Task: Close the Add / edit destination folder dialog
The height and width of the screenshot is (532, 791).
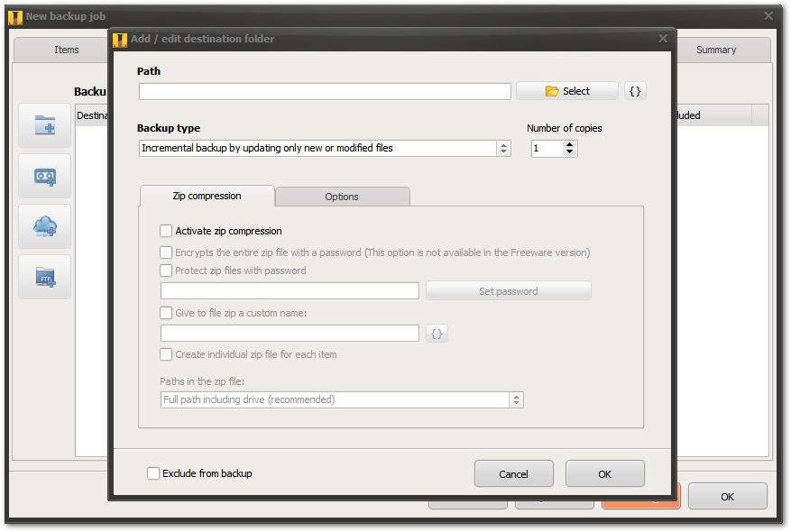Action: pos(663,39)
